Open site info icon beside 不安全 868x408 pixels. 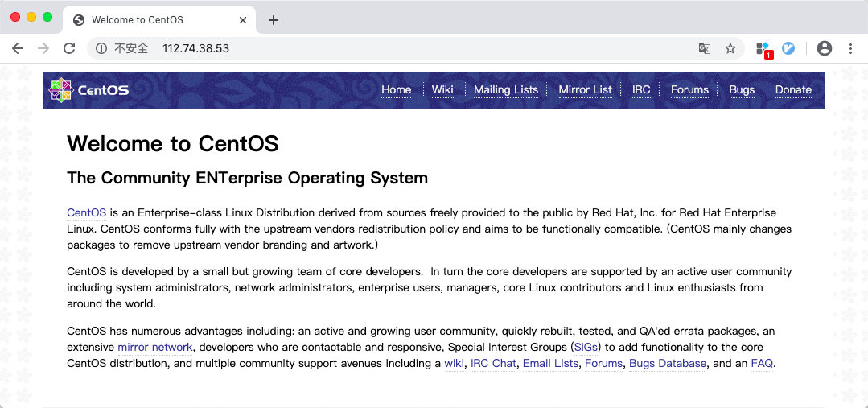tap(101, 49)
